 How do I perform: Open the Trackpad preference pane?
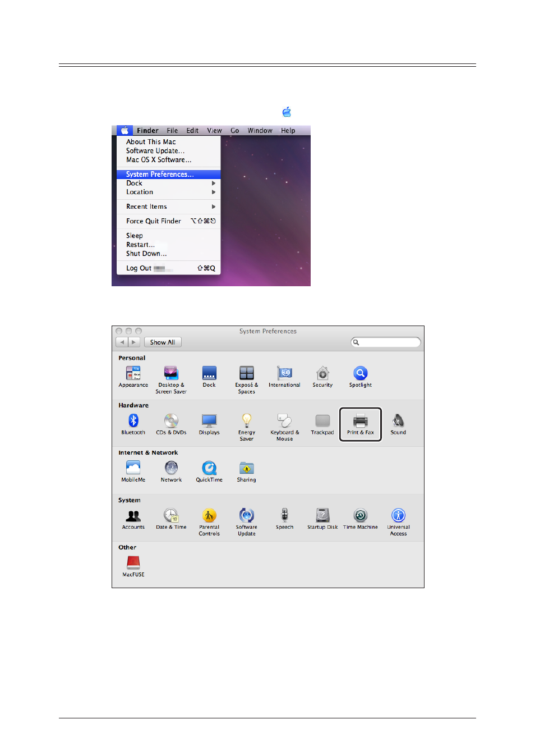pyautogui.click(x=322, y=424)
